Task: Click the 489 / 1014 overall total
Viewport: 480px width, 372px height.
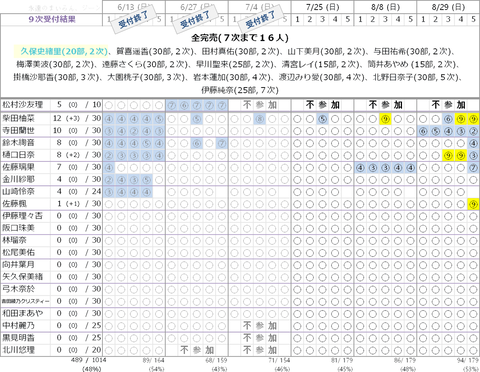Action: pyautogui.click(x=88, y=360)
